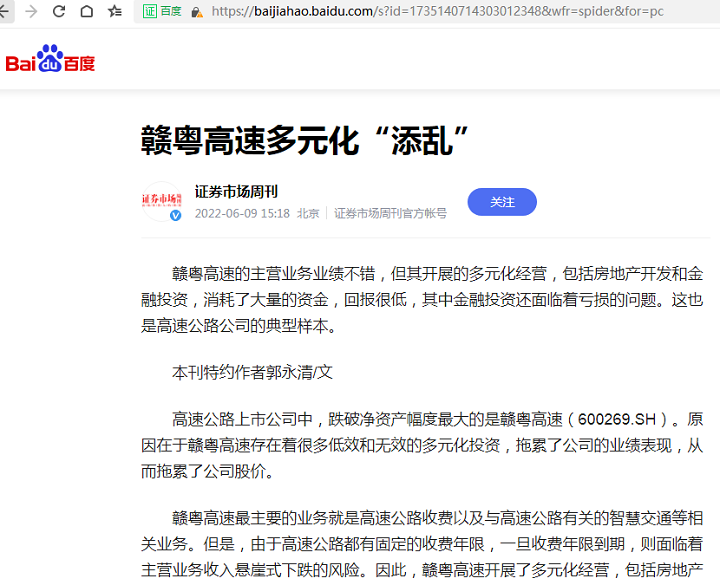Click the 北京 location label

click(308, 213)
